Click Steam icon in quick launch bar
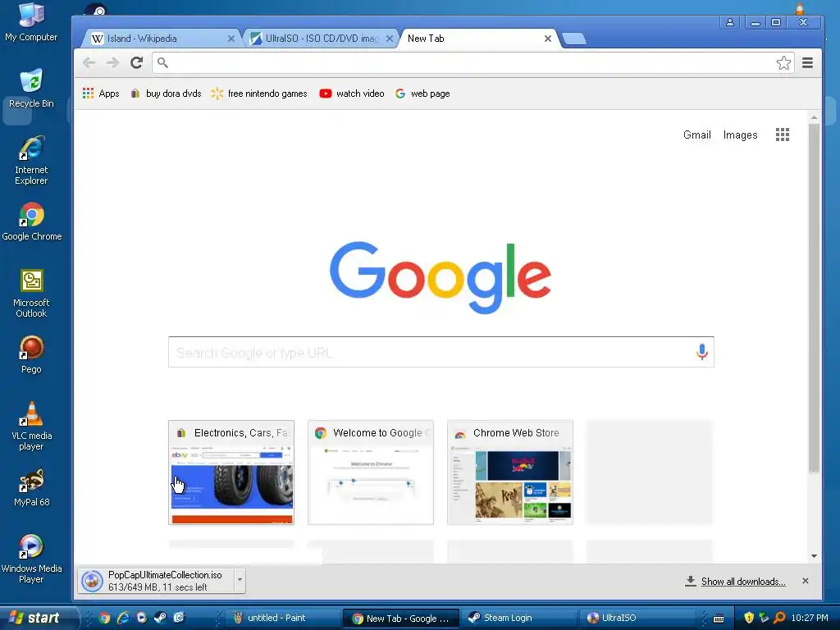The width and height of the screenshot is (840, 630). tap(160, 618)
